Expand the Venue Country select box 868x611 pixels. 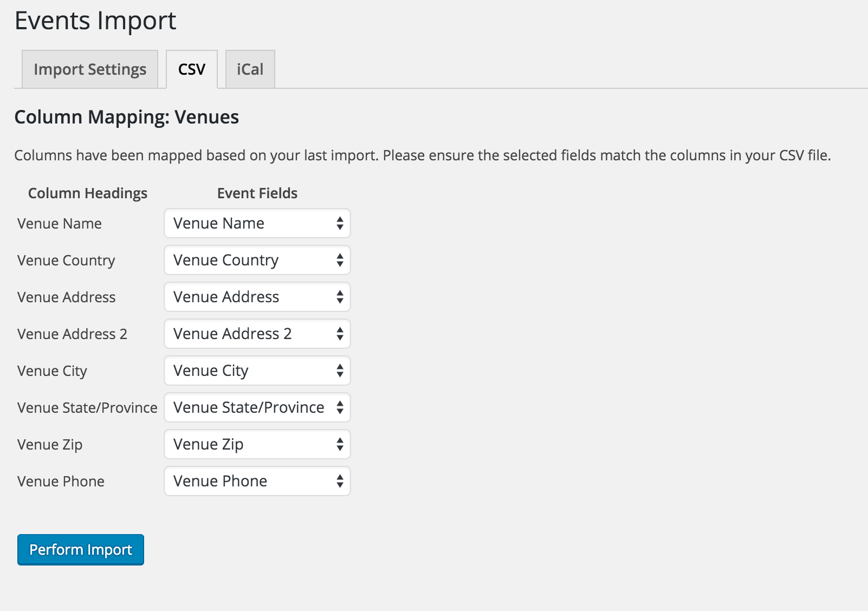(x=257, y=260)
